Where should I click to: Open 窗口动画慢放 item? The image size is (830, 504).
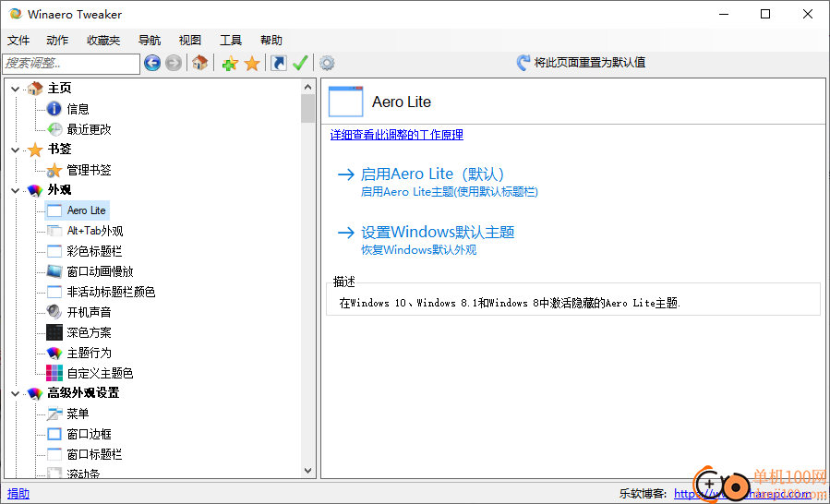100,271
